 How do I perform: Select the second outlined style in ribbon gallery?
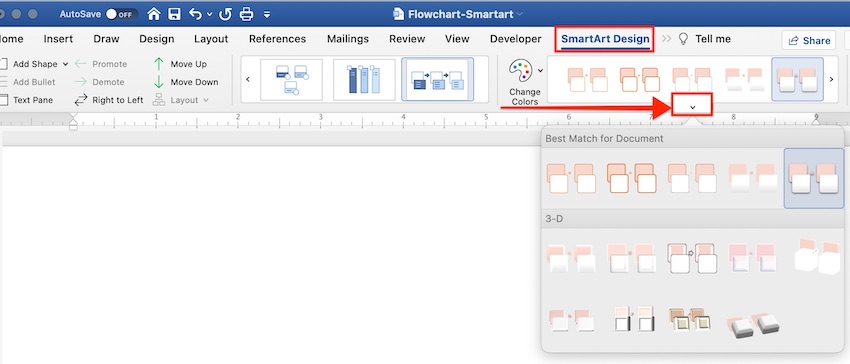(640, 80)
